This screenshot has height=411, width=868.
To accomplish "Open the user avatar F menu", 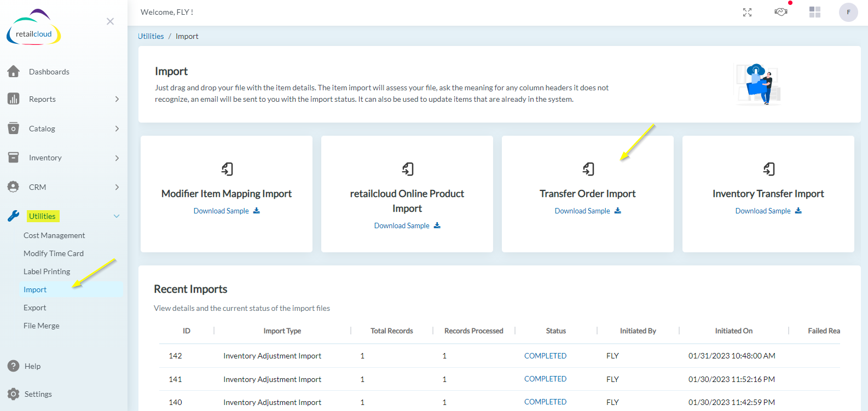I will point(848,12).
